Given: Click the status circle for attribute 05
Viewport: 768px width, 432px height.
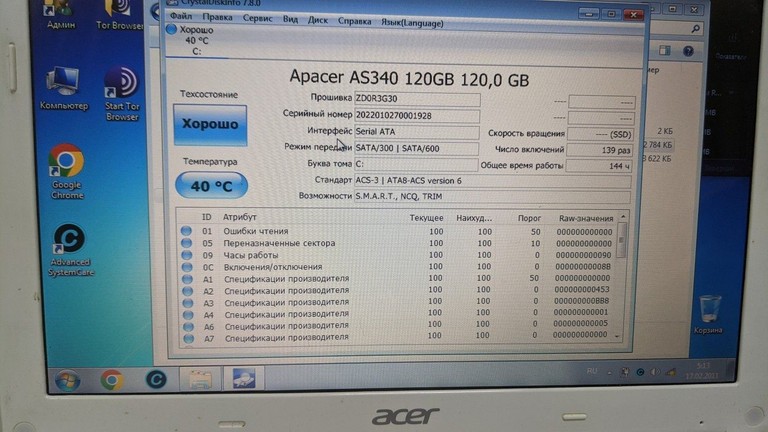Looking at the screenshot, I should [187, 242].
